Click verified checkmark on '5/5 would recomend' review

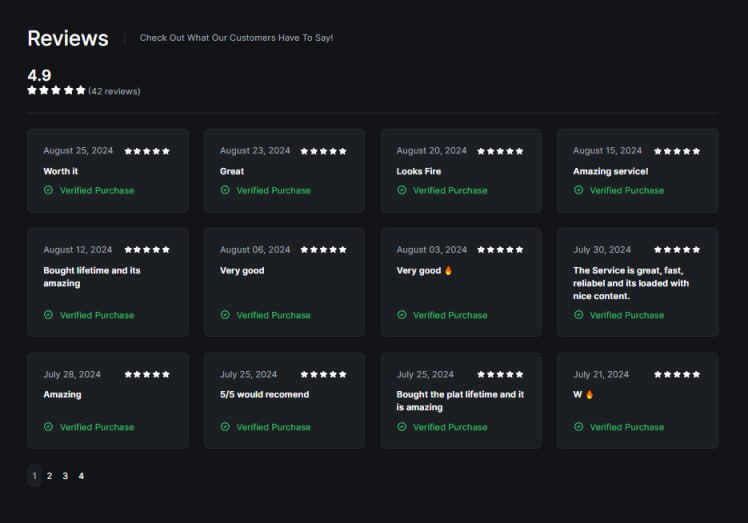(225, 427)
